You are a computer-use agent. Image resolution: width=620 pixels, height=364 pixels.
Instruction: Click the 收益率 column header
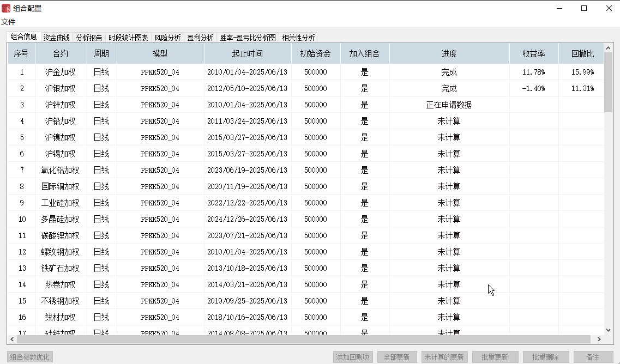click(534, 54)
